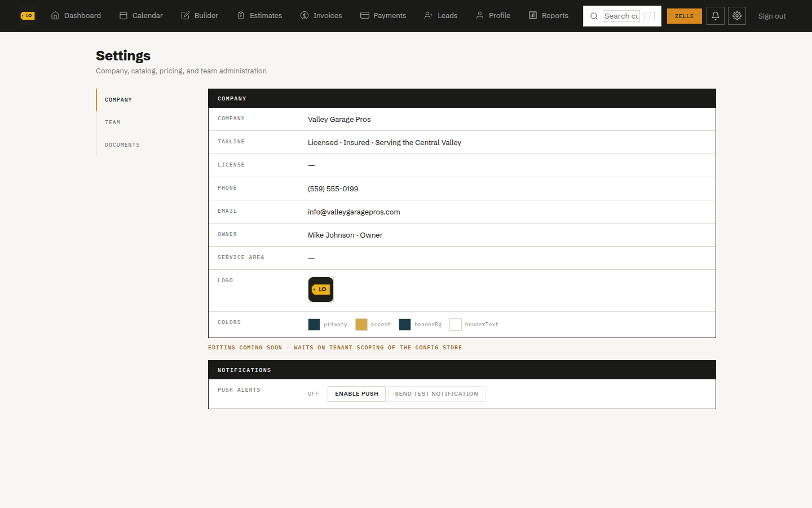Click the push alerts OFF status
This screenshot has height=508, width=812.
(314, 394)
